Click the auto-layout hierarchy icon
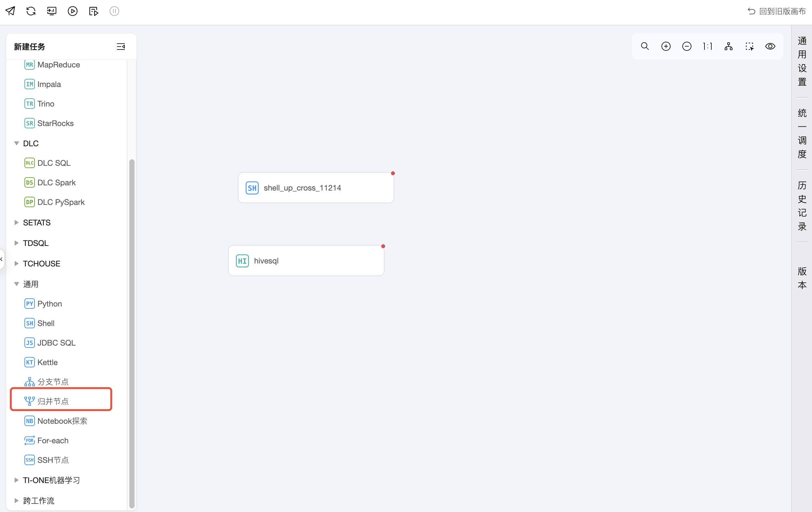 click(x=728, y=46)
